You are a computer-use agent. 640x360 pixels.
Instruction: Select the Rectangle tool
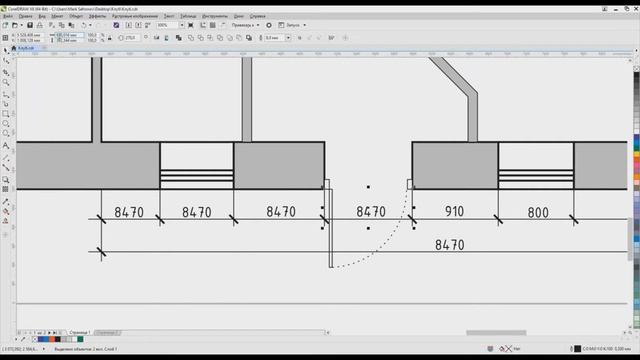[6, 114]
